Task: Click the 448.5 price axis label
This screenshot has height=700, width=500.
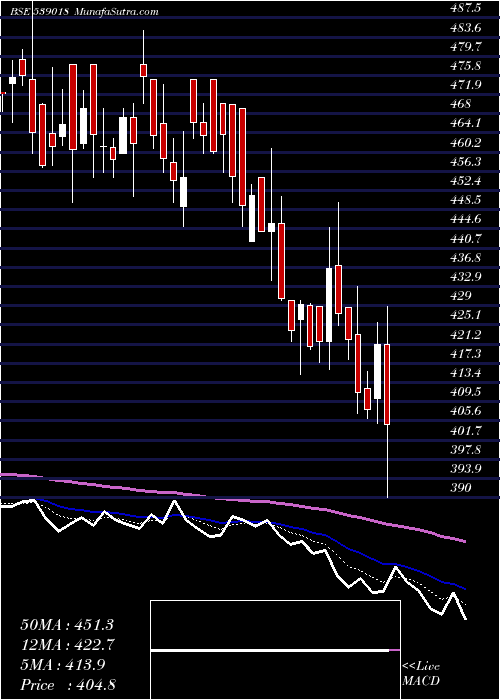Action: tap(465, 200)
